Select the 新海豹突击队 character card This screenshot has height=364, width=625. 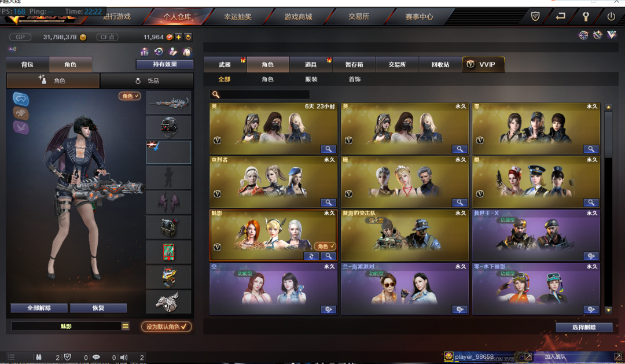[405, 236]
